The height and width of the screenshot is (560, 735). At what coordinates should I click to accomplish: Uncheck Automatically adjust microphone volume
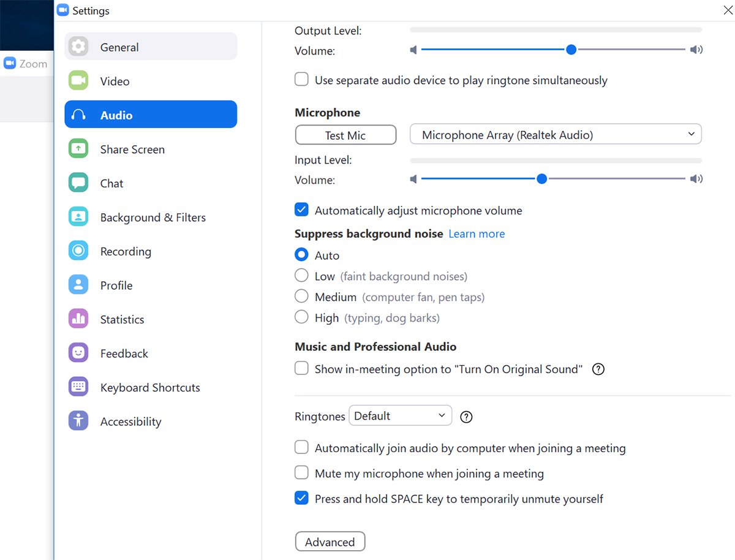[x=301, y=210]
